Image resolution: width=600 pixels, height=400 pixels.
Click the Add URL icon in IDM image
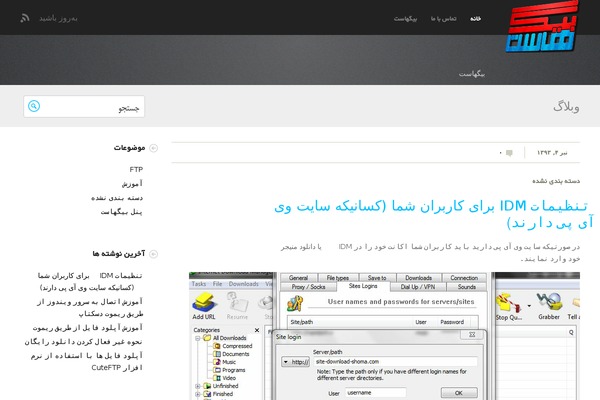click(204, 306)
